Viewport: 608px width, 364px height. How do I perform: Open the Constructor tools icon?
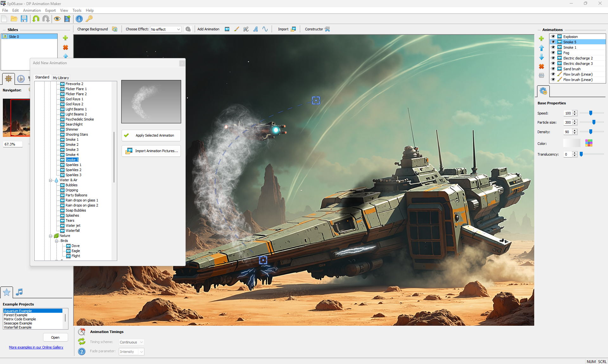click(x=327, y=29)
